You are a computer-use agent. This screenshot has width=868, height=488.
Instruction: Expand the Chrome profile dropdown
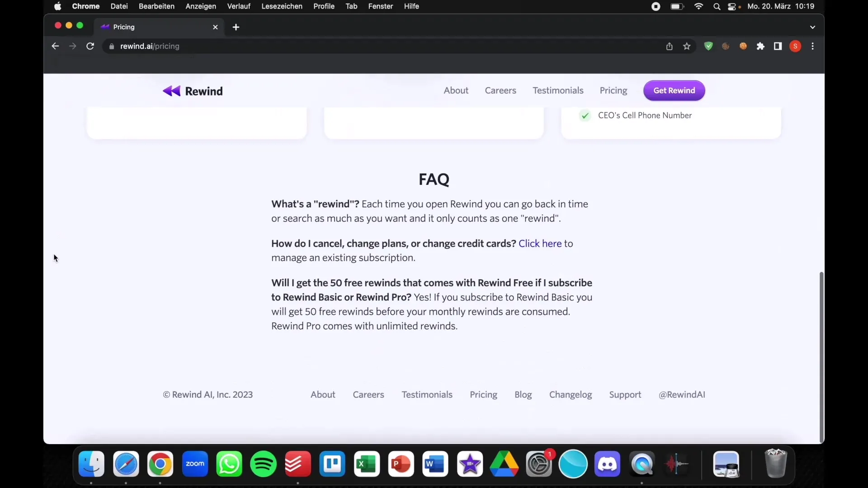(795, 46)
